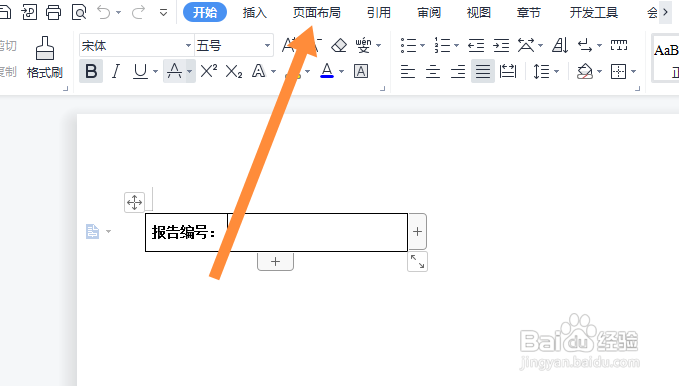Align text left
679x386 pixels.
pyautogui.click(x=408, y=71)
